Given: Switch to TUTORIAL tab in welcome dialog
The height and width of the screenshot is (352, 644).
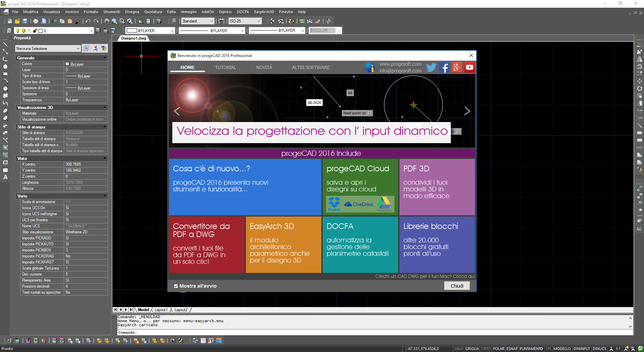Looking at the screenshot, I should click(225, 67).
